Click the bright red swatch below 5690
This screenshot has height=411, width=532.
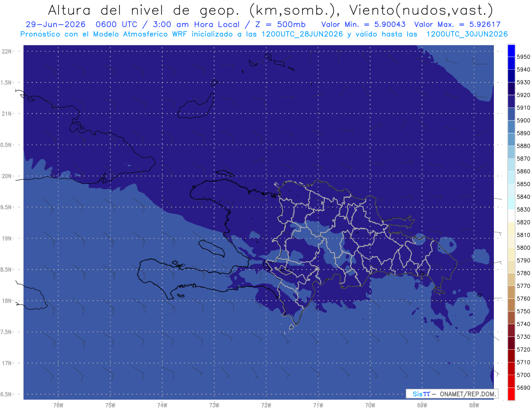point(511,394)
